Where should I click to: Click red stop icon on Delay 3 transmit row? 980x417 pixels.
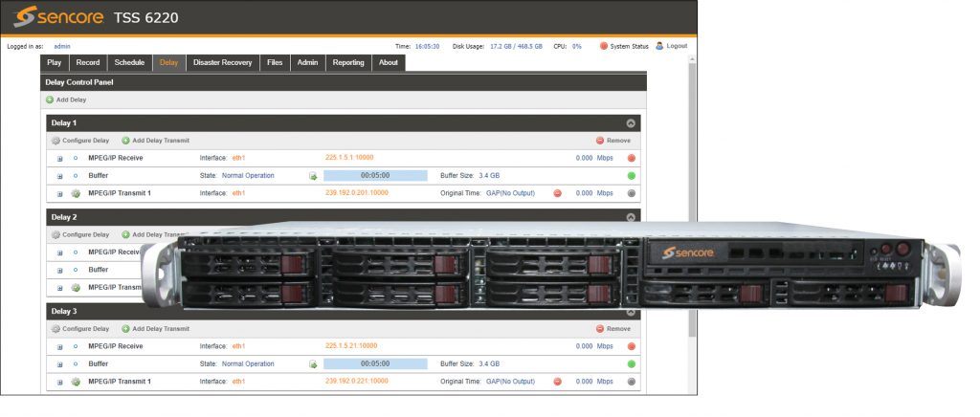point(558,382)
